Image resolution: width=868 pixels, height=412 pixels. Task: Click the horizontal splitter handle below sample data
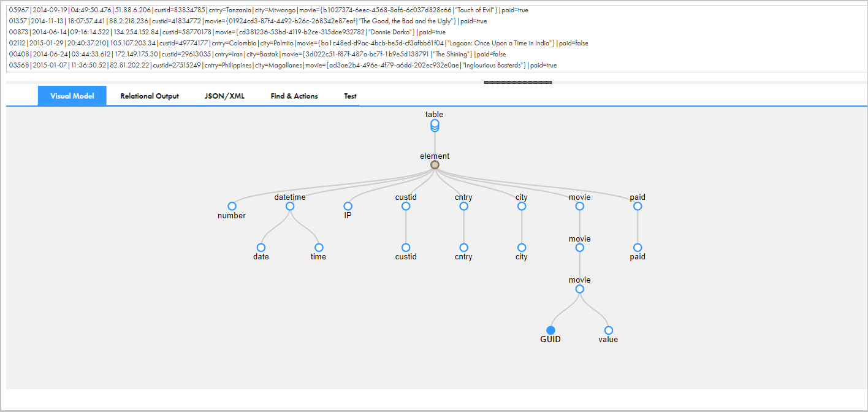[x=518, y=82]
